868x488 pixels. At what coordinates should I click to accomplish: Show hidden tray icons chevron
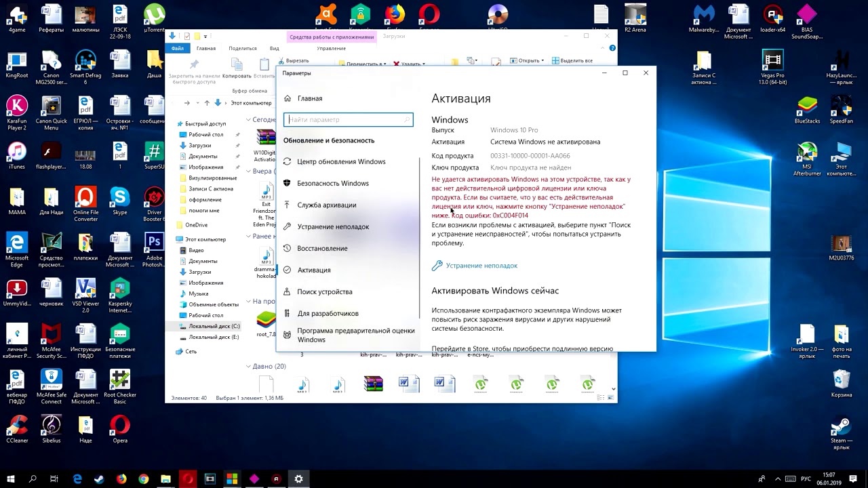(777, 479)
